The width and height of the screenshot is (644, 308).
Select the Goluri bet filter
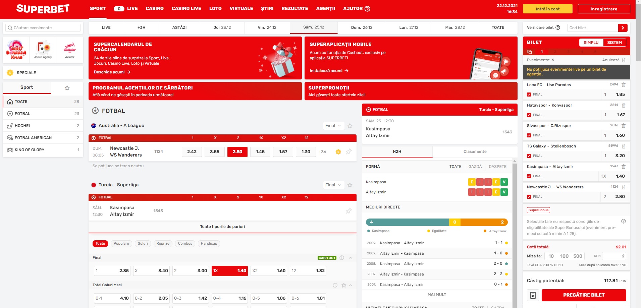(x=143, y=244)
